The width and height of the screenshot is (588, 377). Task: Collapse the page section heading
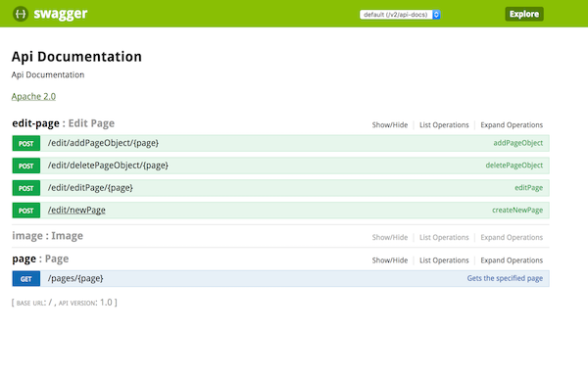(x=40, y=259)
